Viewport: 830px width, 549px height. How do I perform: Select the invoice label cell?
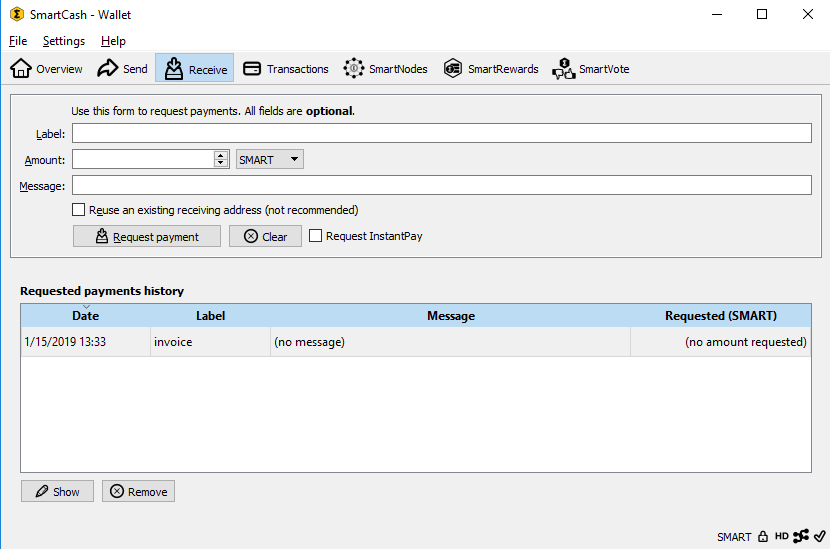[210, 342]
